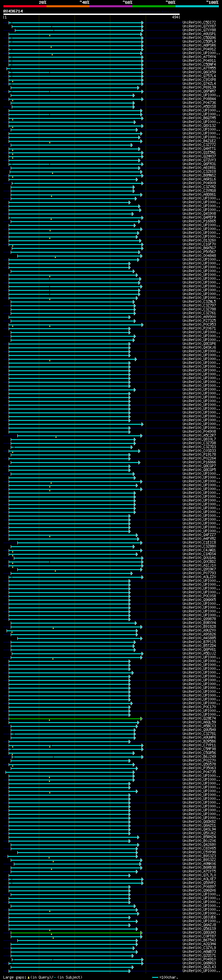
Task: Click the query name AV436714
Action: tap(13, 11)
